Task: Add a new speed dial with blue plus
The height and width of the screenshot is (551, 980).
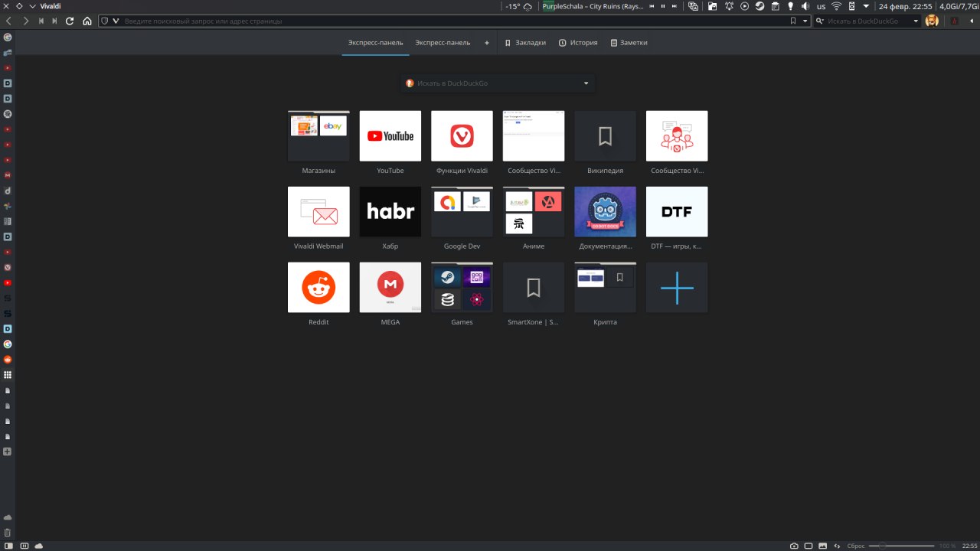Action: (677, 288)
